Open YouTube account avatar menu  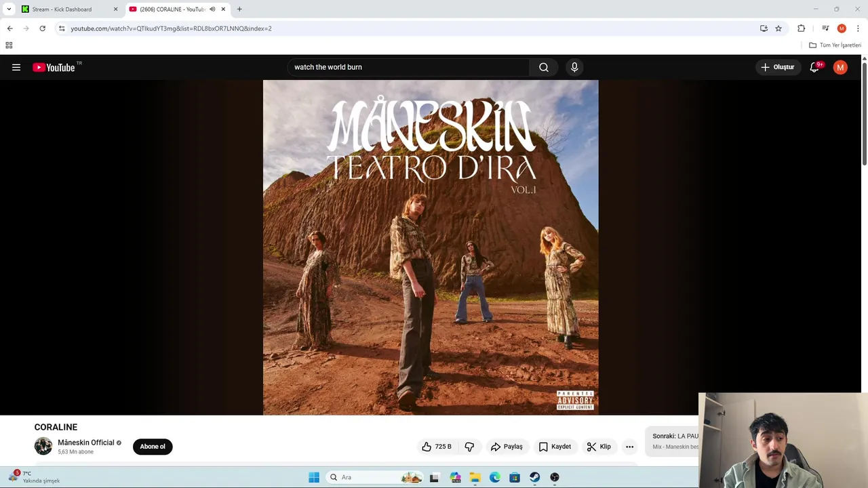[x=840, y=67]
